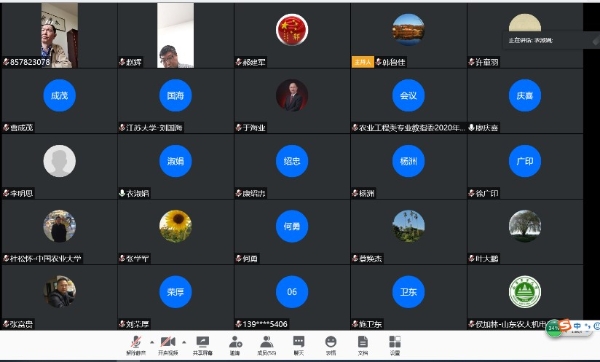Select the 857823078 participant video tile
This screenshot has height=362, width=600.
(59, 36)
